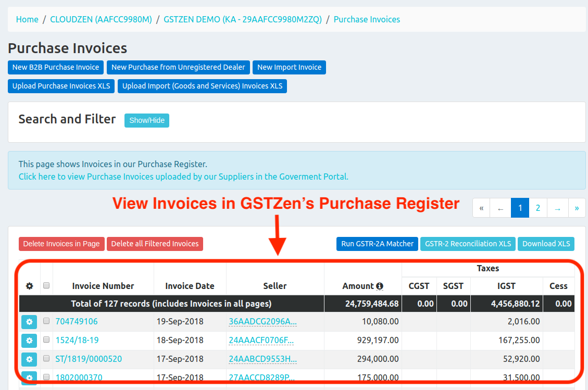The image size is (588, 390).
Task: Click IGST value 2,016.00
Action: [x=523, y=322]
